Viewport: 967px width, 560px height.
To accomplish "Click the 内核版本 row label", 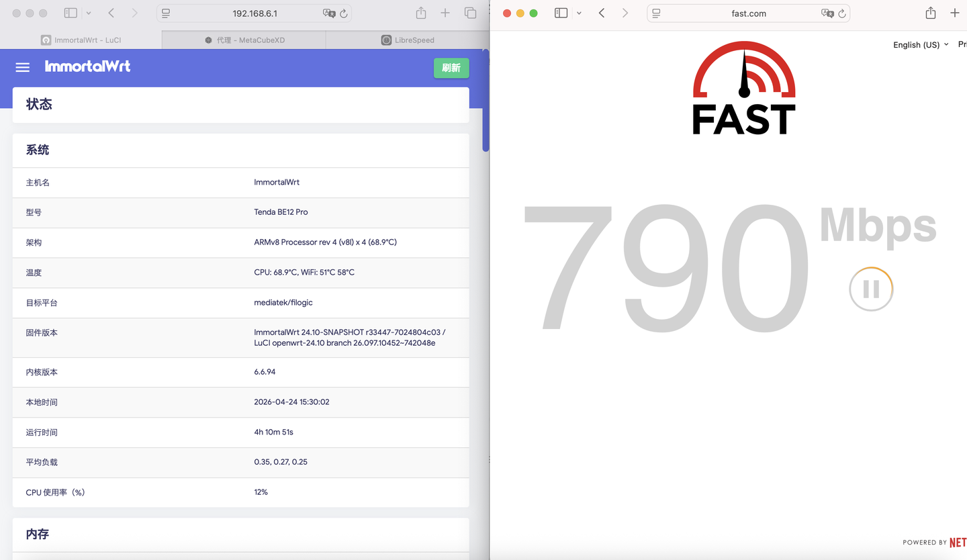I will point(42,372).
